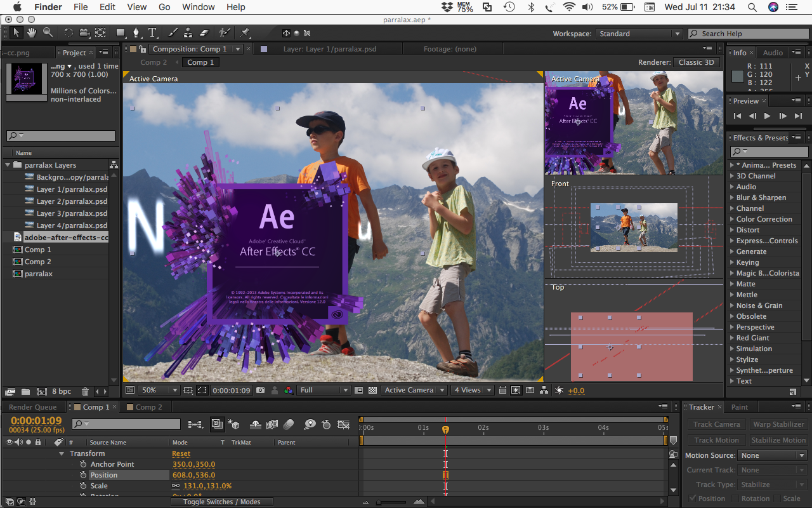Viewport: 812px width, 508px height.
Task: Select the Pan Behind anchor tool
Action: (100, 32)
